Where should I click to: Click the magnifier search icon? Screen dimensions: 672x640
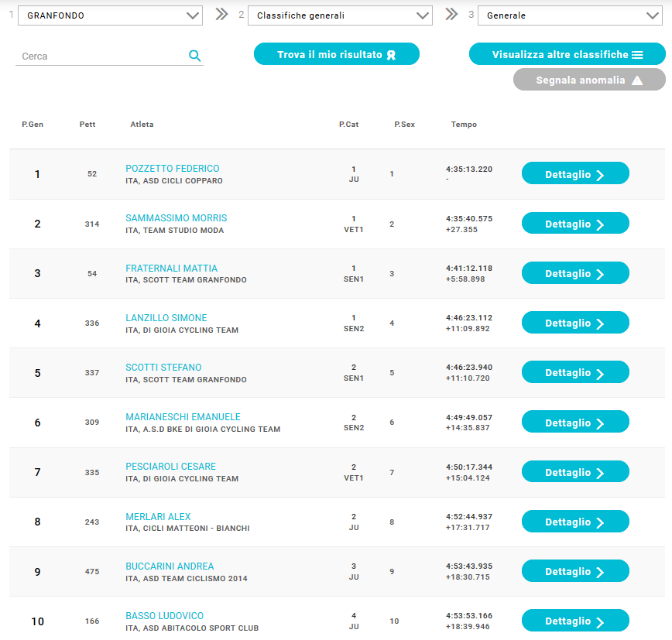(x=194, y=56)
